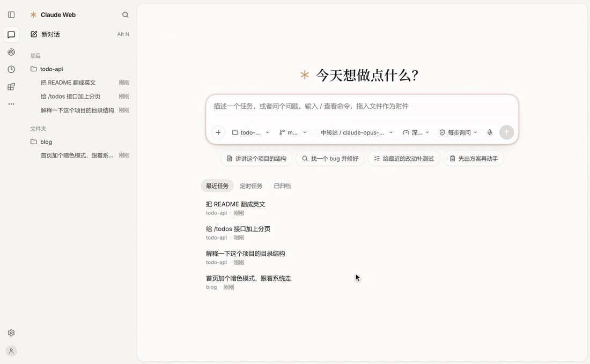Image resolution: width=590 pixels, height=364 pixels.
Task: Click the 文件夹 section heading
Action: coord(39,129)
